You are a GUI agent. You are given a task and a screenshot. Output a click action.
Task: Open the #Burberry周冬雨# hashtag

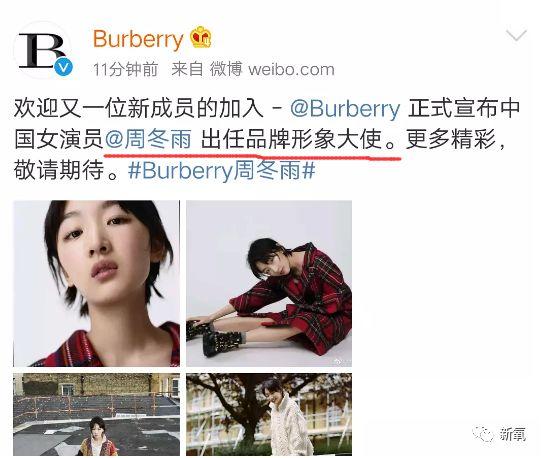(x=222, y=171)
